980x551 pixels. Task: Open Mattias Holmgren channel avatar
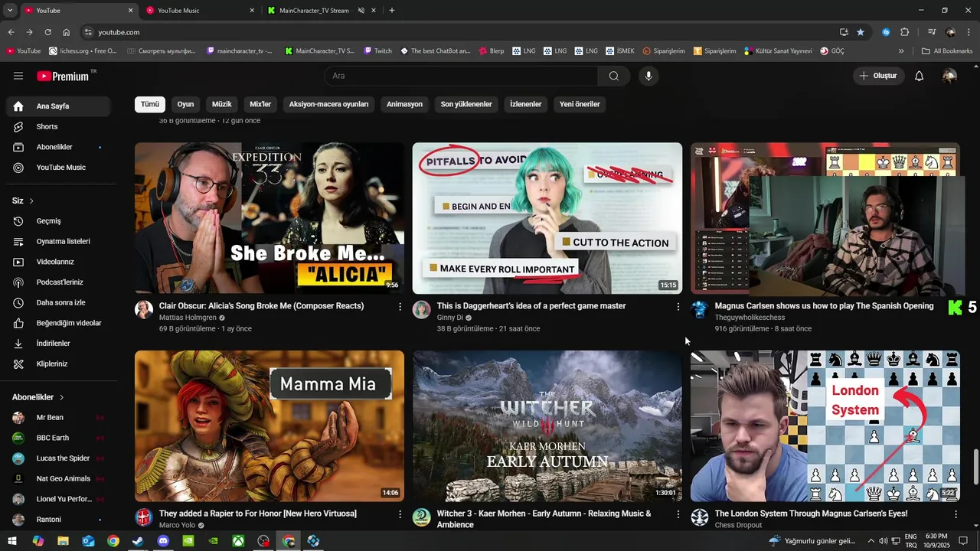[x=144, y=309]
